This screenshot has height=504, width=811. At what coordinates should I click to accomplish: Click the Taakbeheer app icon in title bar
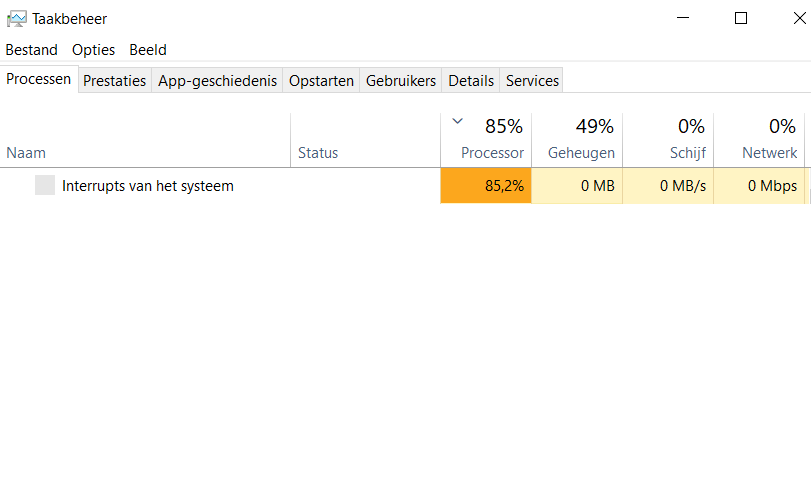(x=17, y=19)
